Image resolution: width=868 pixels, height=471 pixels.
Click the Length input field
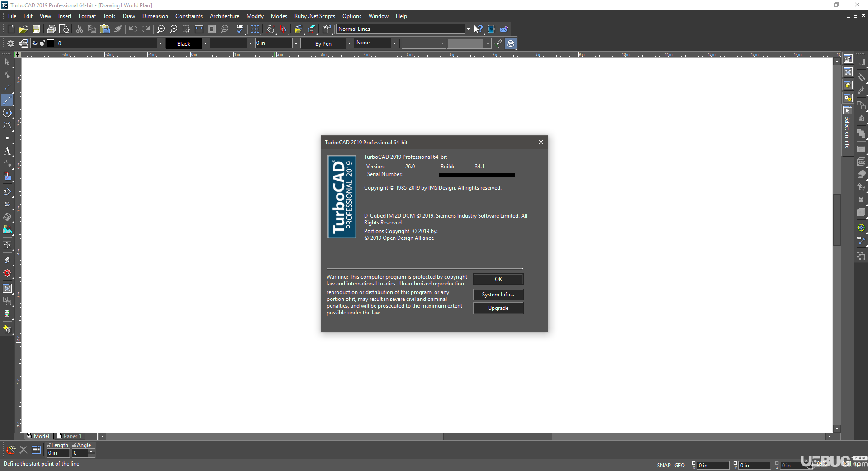(x=58, y=453)
